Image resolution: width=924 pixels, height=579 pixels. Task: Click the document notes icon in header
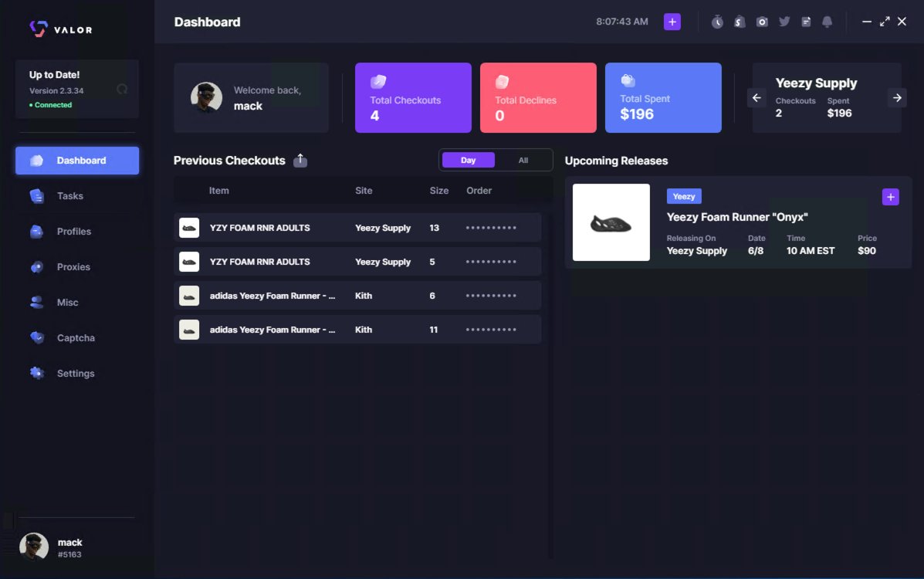[x=806, y=22]
